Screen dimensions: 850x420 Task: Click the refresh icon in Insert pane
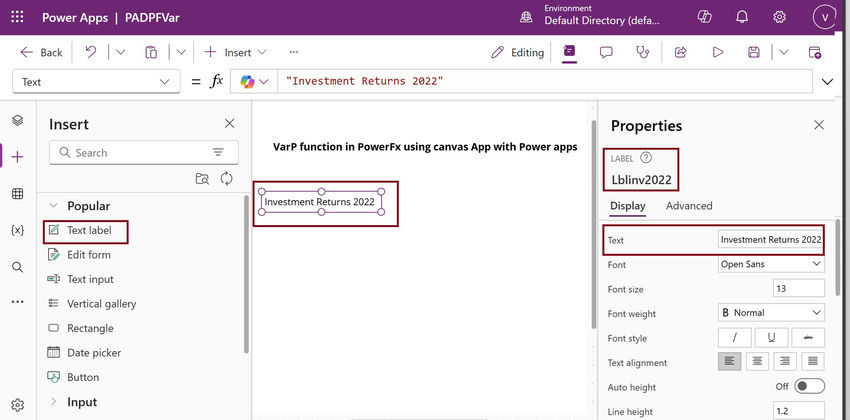pos(227,179)
